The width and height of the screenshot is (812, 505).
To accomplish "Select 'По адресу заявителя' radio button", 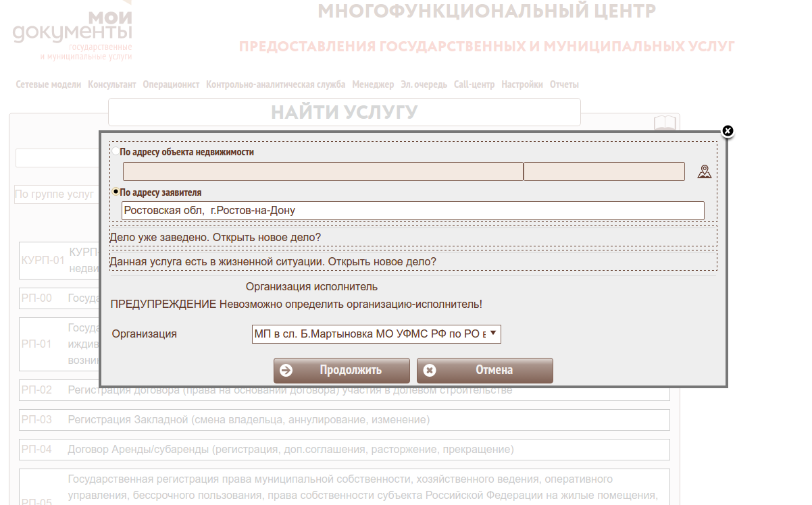I will (116, 192).
